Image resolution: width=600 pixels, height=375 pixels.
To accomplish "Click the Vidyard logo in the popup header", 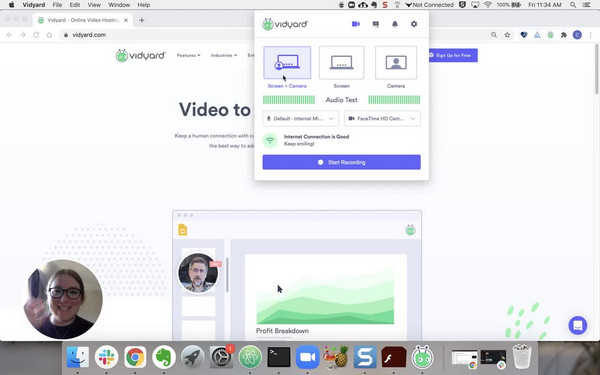I will click(285, 24).
